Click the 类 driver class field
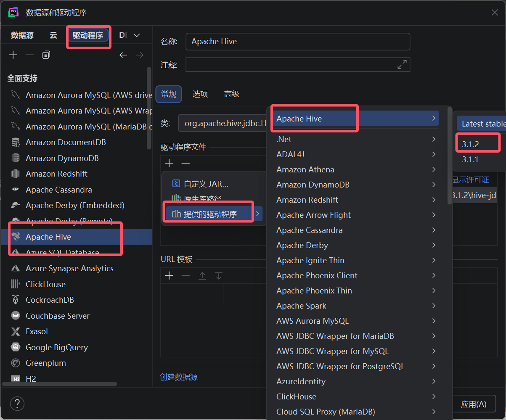 [222, 124]
